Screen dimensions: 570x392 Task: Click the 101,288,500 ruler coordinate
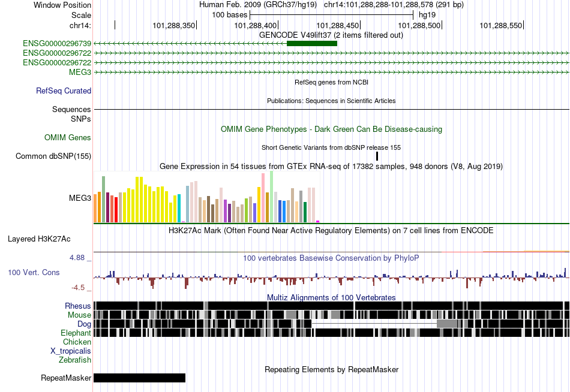[x=419, y=25]
